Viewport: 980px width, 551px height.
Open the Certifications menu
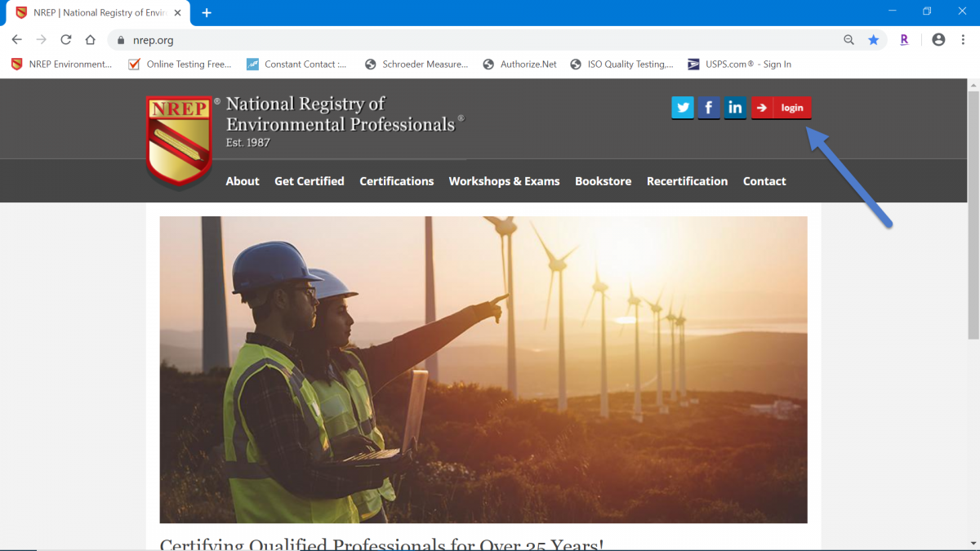(x=396, y=180)
